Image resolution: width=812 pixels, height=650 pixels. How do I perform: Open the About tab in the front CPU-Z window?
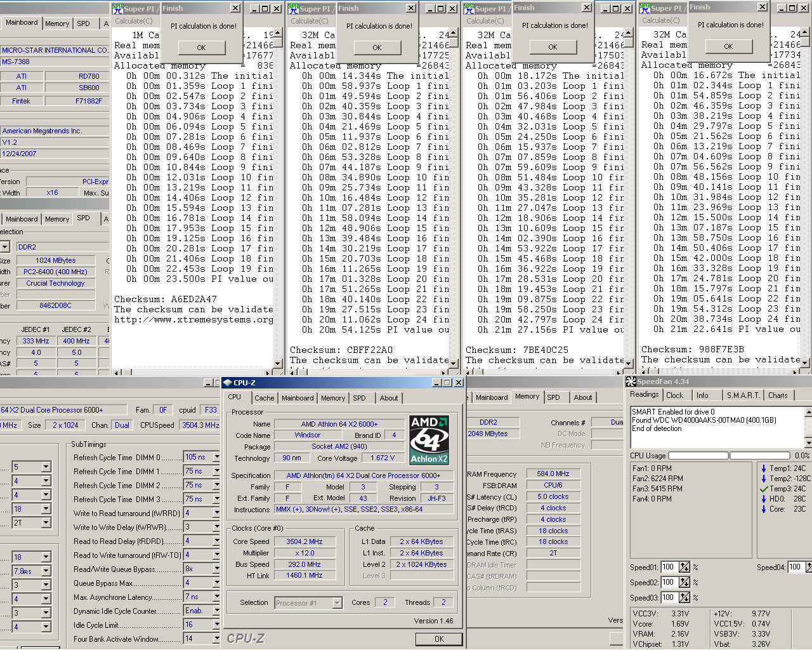[x=389, y=398]
